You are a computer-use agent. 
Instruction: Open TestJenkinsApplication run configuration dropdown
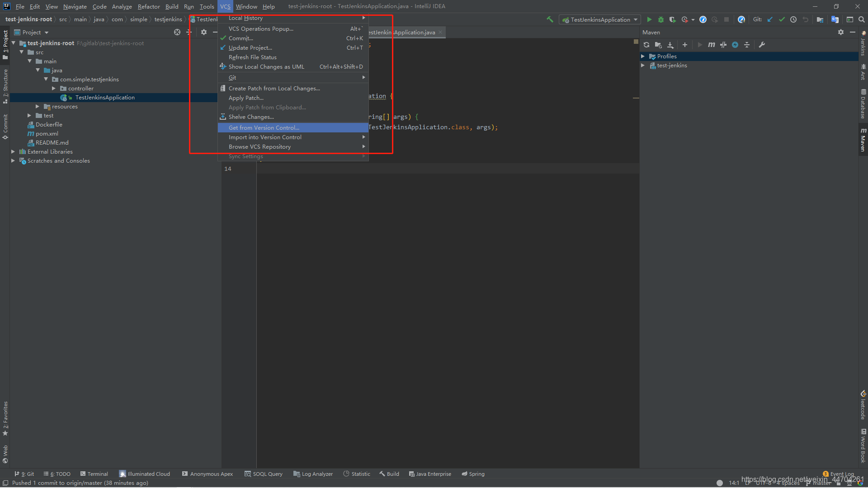pyautogui.click(x=600, y=19)
